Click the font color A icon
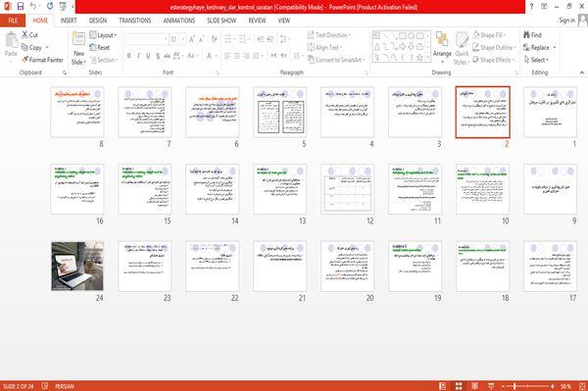Image resolution: width=588 pixels, height=391 pixels. tap(210, 56)
